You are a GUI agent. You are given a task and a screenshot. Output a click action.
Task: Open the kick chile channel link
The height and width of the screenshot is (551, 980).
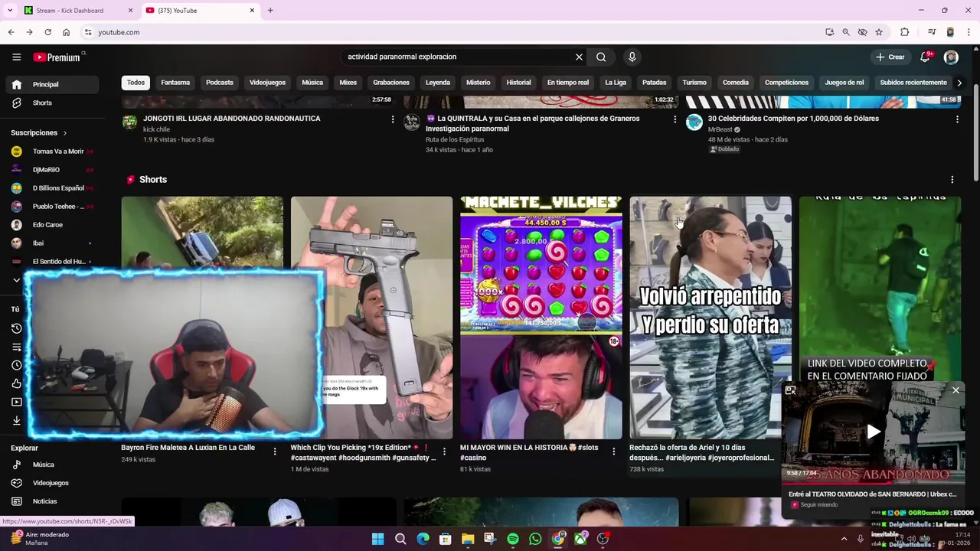[156, 129]
